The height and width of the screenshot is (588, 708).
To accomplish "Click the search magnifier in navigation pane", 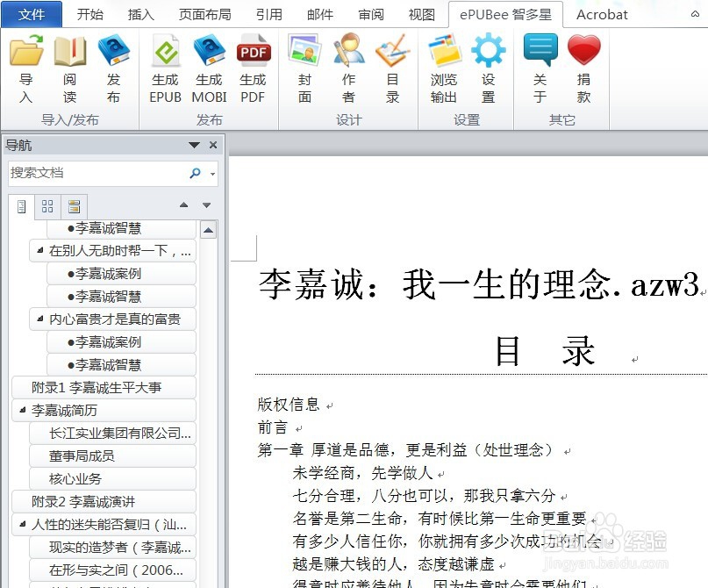I will click(x=195, y=173).
